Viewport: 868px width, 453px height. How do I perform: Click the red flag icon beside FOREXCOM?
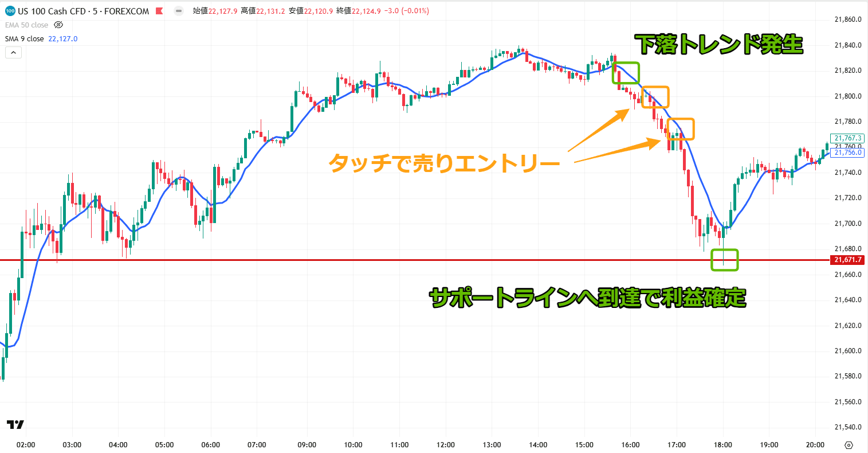pyautogui.click(x=159, y=11)
